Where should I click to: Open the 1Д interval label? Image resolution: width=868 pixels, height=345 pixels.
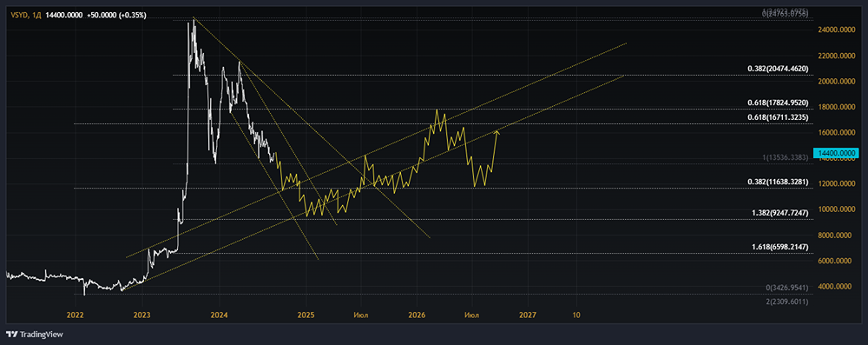(x=36, y=16)
